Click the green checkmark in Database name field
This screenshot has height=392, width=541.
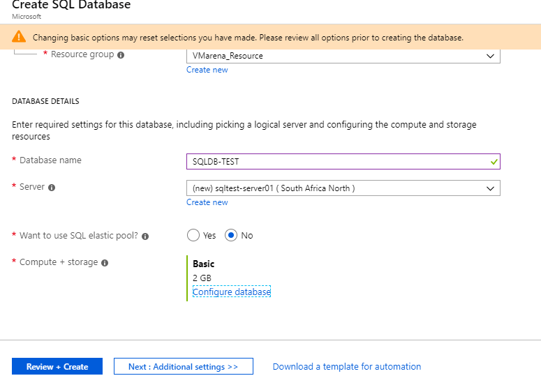[494, 162]
